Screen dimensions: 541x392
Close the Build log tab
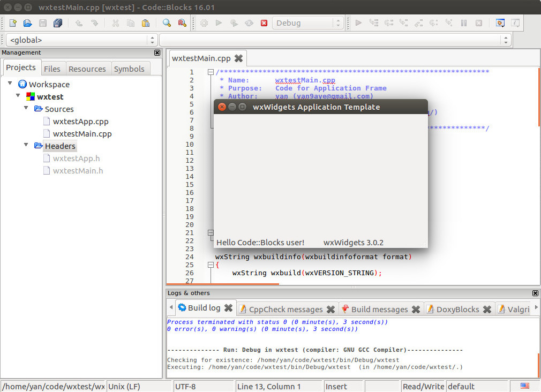(x=228, y=308)
